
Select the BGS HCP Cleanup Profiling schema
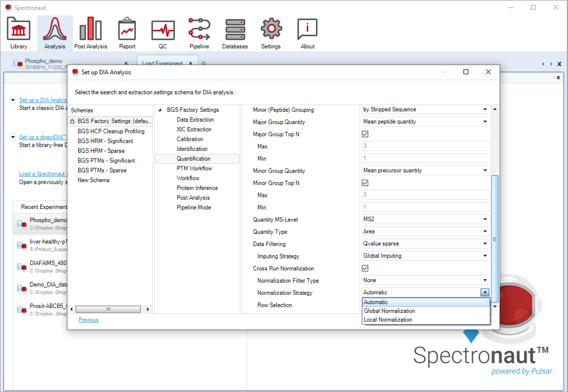[111, 131]
